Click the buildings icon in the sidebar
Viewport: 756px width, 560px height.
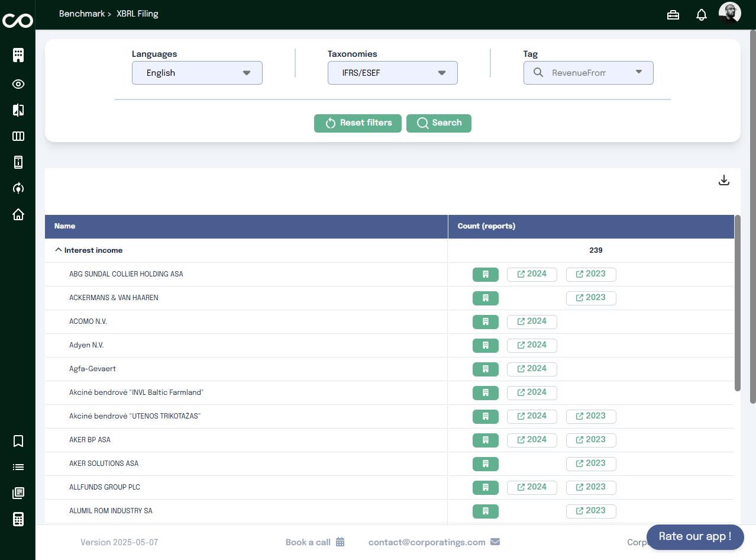pos(18,56)
